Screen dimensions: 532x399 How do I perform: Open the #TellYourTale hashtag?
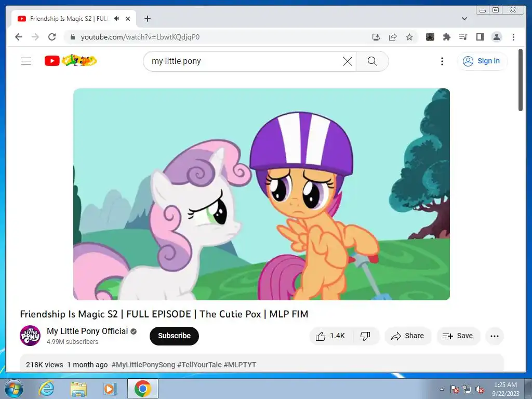click(199, 365)
